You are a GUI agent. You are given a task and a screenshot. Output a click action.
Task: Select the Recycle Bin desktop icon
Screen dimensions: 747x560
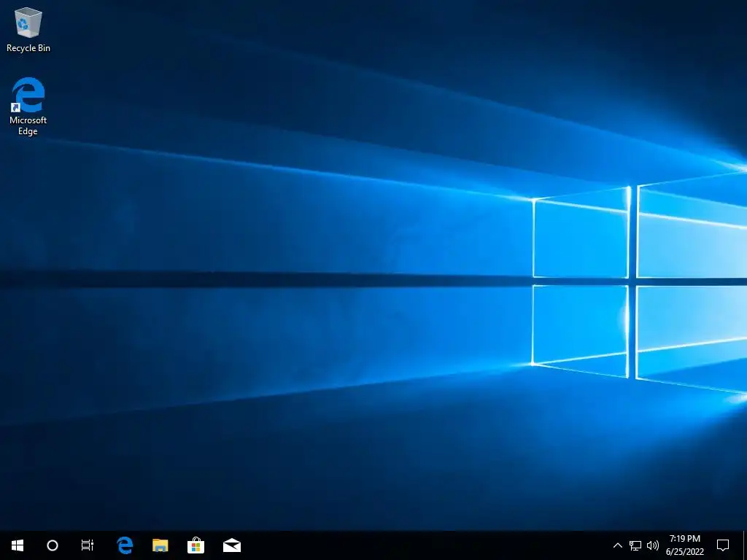tap(28, 29)
